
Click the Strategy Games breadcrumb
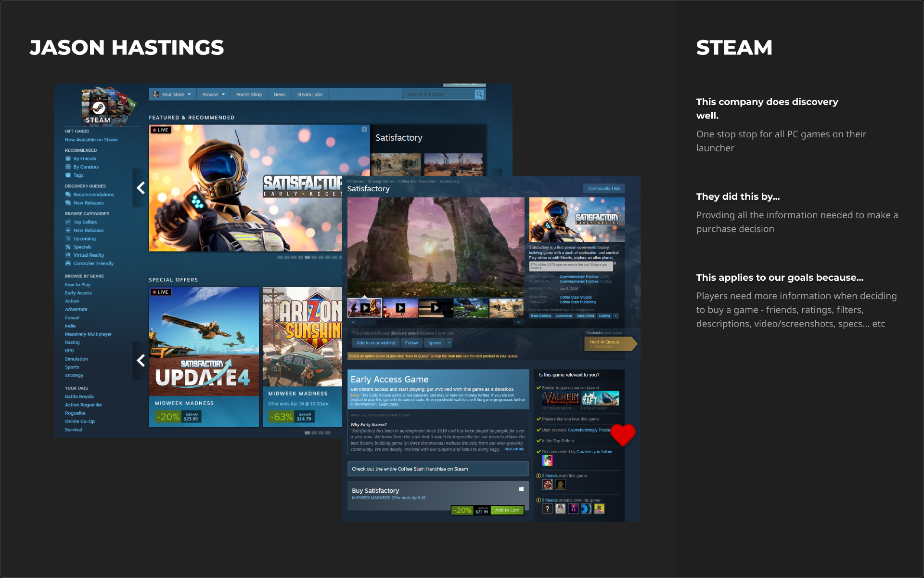click(x=381, y=182)
